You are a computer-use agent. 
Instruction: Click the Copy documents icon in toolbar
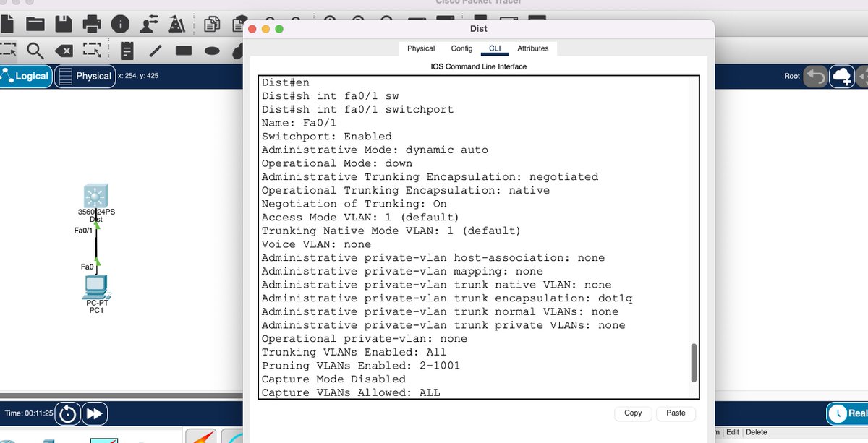[213, 25]
